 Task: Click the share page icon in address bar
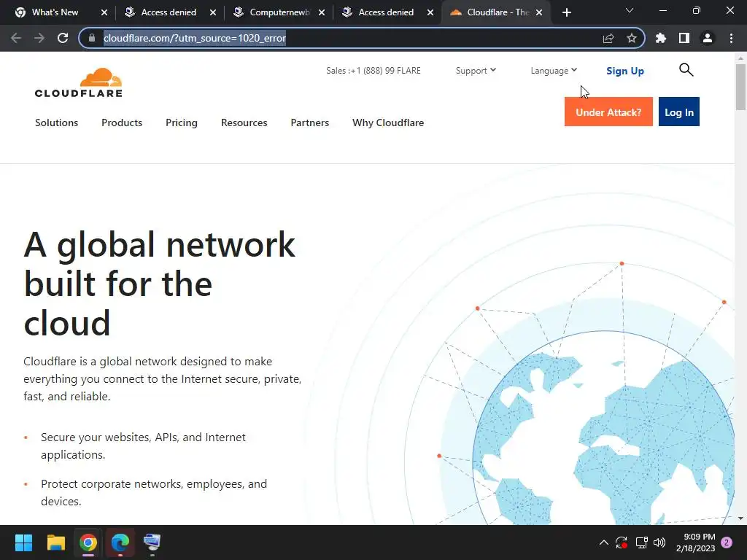tap(608, 38)
